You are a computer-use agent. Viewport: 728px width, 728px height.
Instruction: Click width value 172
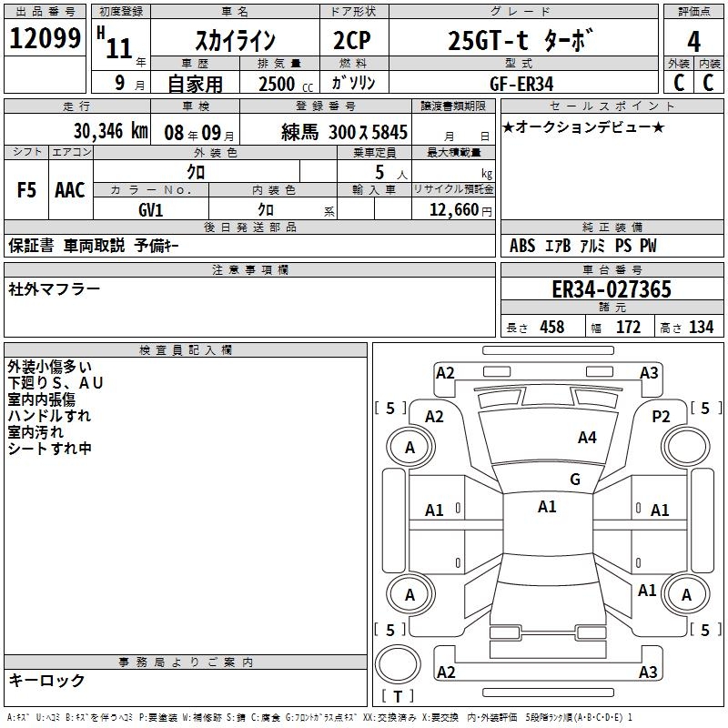tap(628, 327)
